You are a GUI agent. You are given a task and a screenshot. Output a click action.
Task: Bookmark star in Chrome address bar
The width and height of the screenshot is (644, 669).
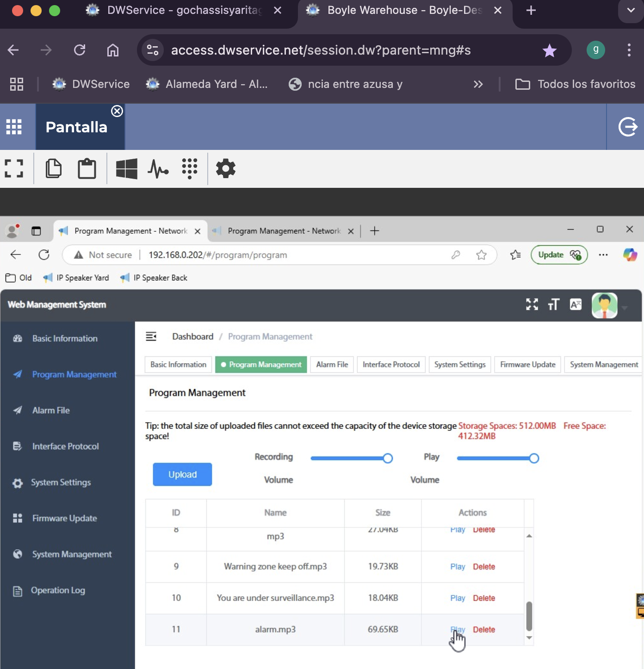click(550, 50)
